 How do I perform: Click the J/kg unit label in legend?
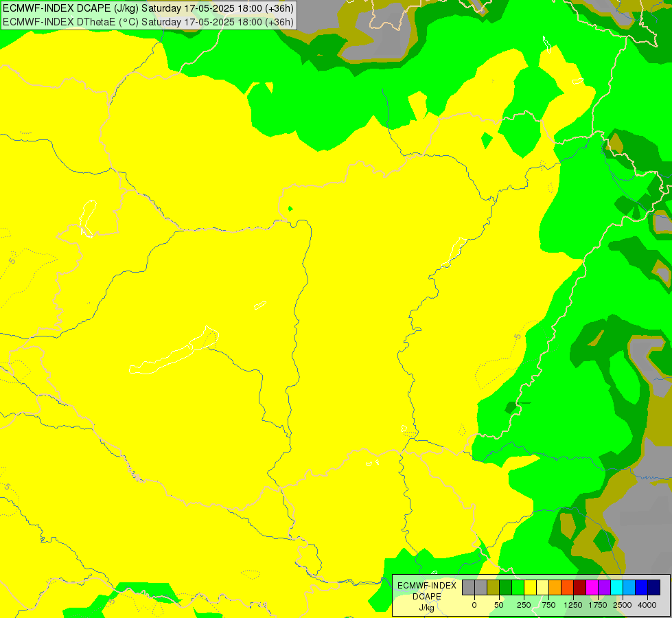coord(426,608)
